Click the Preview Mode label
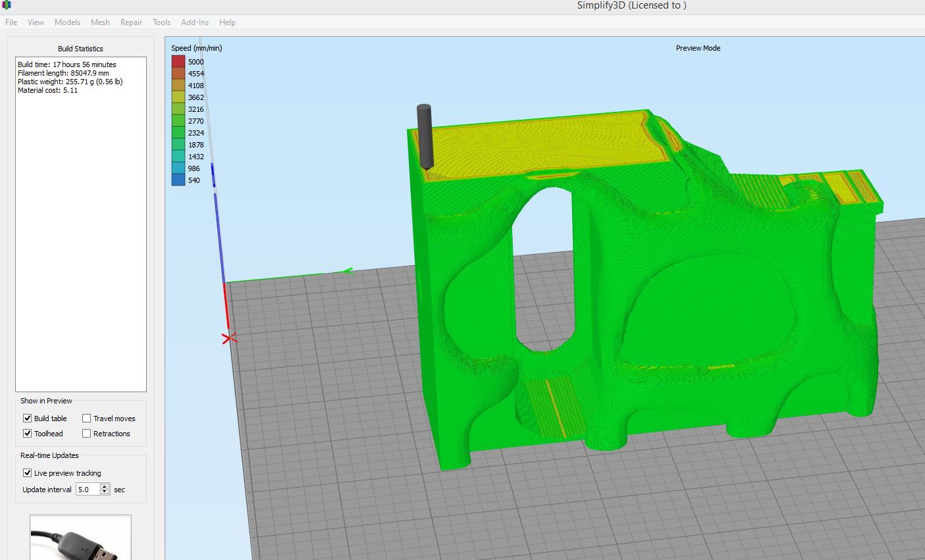The image size is (925, 560). [x=698, y=48]
